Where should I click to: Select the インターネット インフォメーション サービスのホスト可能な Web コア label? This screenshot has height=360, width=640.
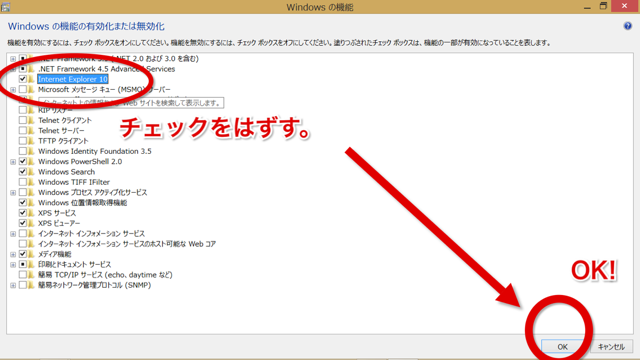point(127,244)
